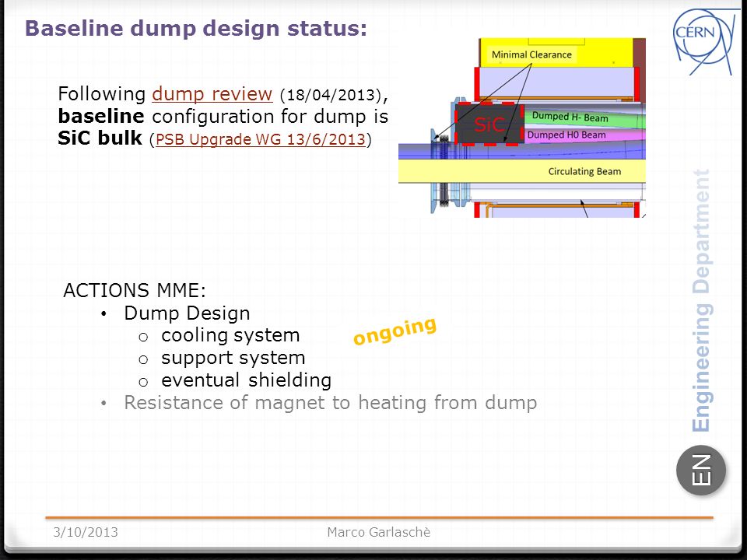Click the 'Dumped H- Beam' label
The width and height of the screenshot is (747, 560).
click(570, 117)
